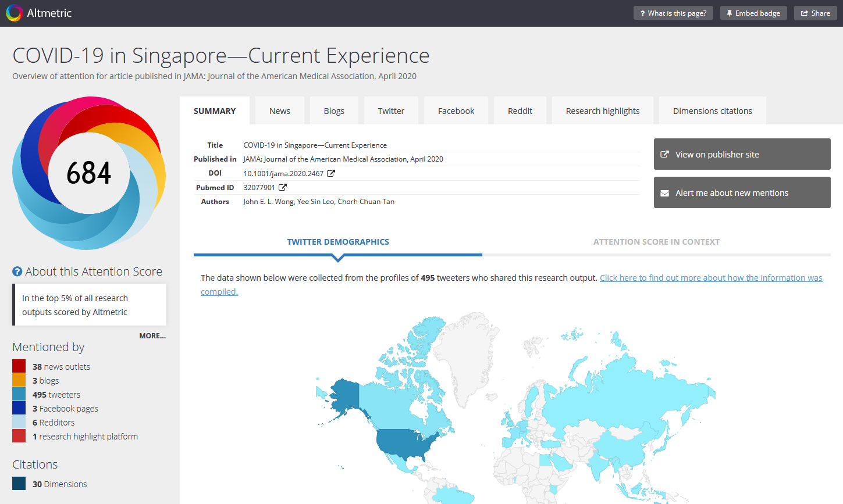
Task: Switch to the Blogs tab
Action: coord(334,110)
